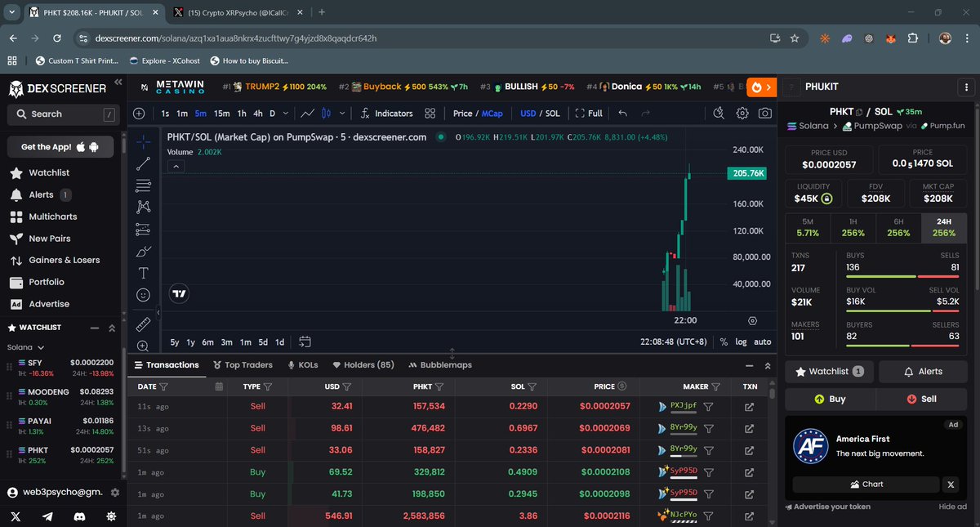The width and height of the screenshot is (980, 527).
Task: Click the browser address bar URL
Action: 236,38
